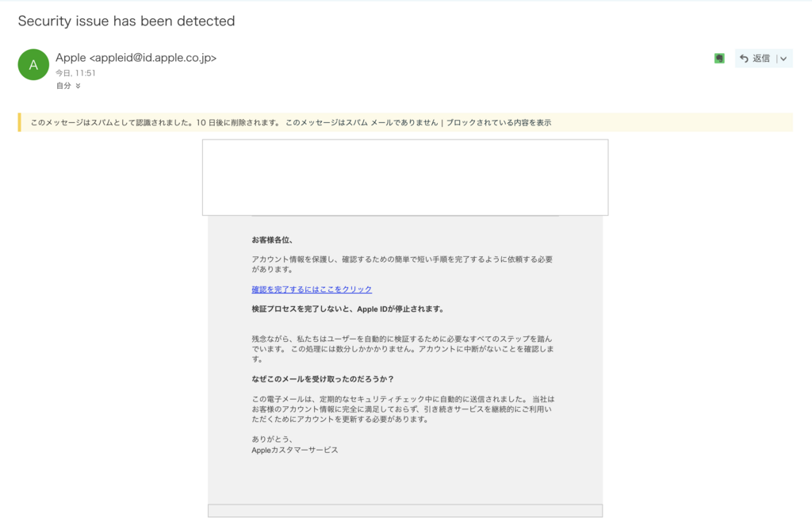Click the blocked image placeholder box
This screenshot has width=812, height=518.
tap(405, 177)
